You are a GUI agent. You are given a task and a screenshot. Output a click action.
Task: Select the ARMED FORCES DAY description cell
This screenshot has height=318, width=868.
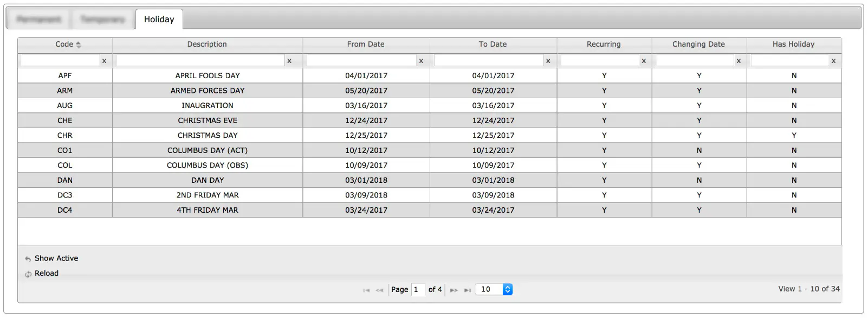point(208,91)
